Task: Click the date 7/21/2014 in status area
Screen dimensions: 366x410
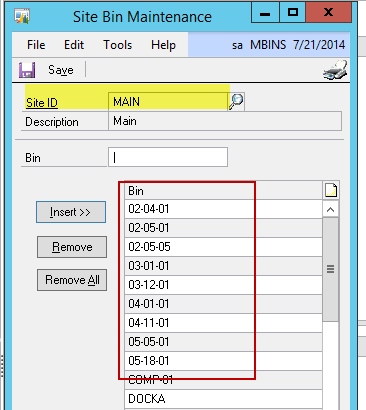Action: click(x=319, y=45)
